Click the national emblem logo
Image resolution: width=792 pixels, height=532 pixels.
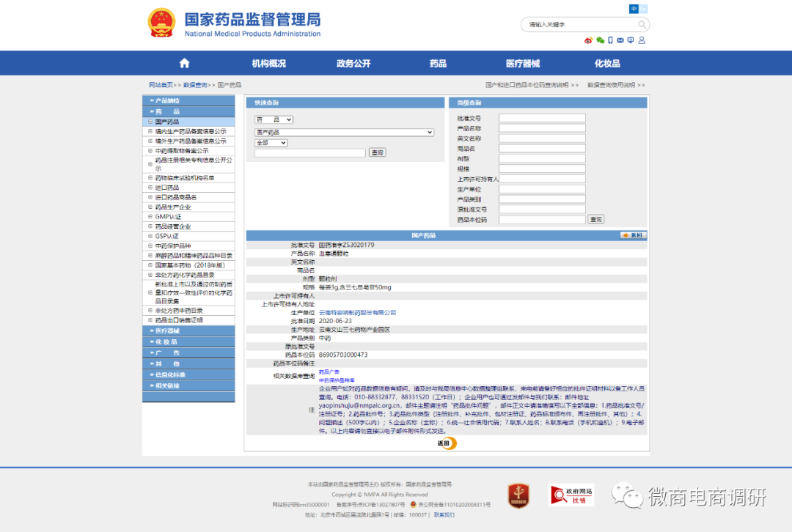(x=161, y=23)
